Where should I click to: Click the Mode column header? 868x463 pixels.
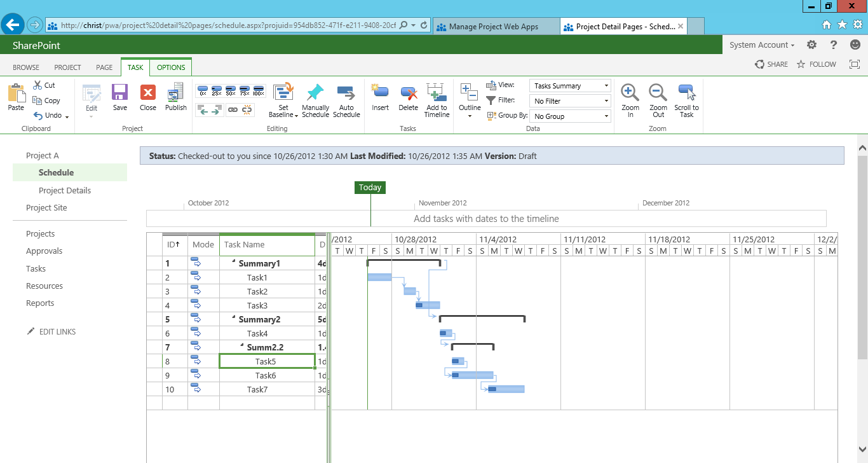pos(203,245)
